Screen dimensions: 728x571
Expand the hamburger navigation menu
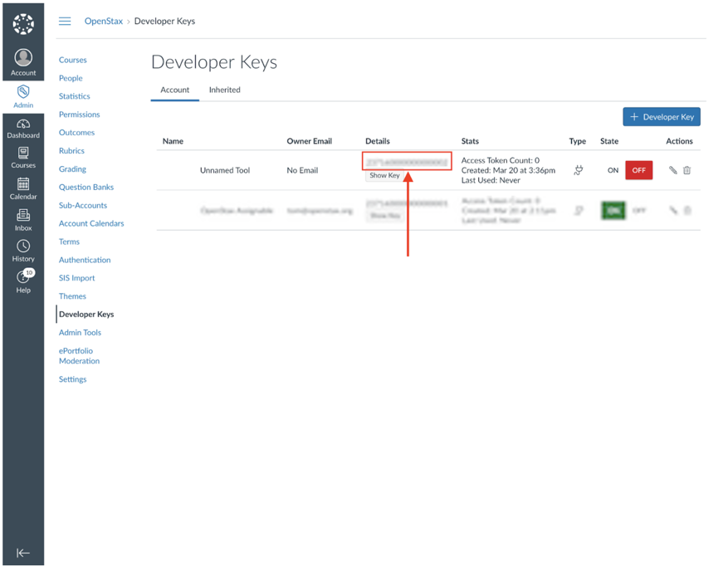(65, 21)
